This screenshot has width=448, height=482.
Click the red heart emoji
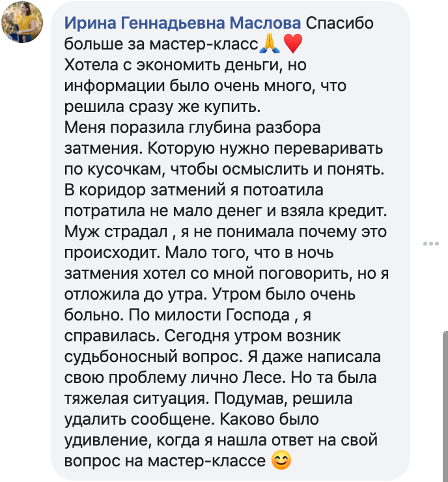(x=293, y=45)
